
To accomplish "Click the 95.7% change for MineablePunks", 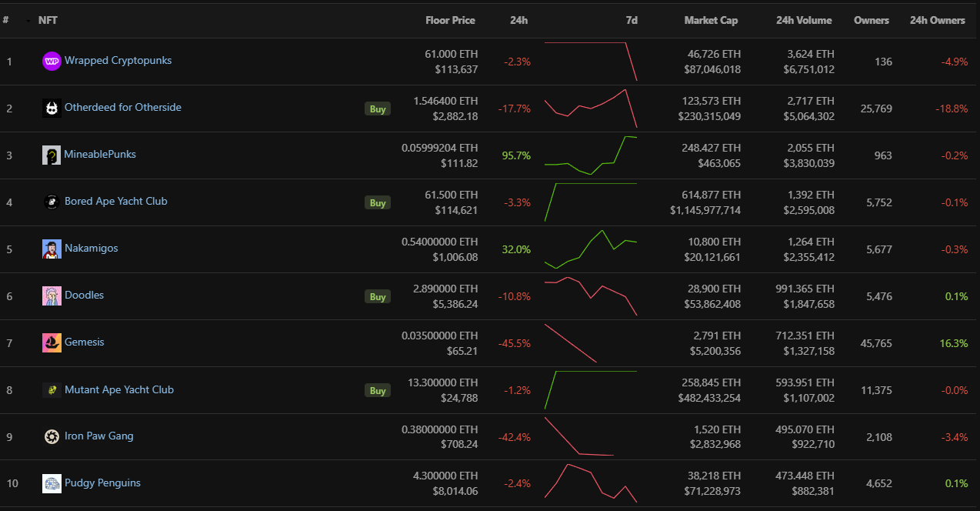I will pos(516,155).
